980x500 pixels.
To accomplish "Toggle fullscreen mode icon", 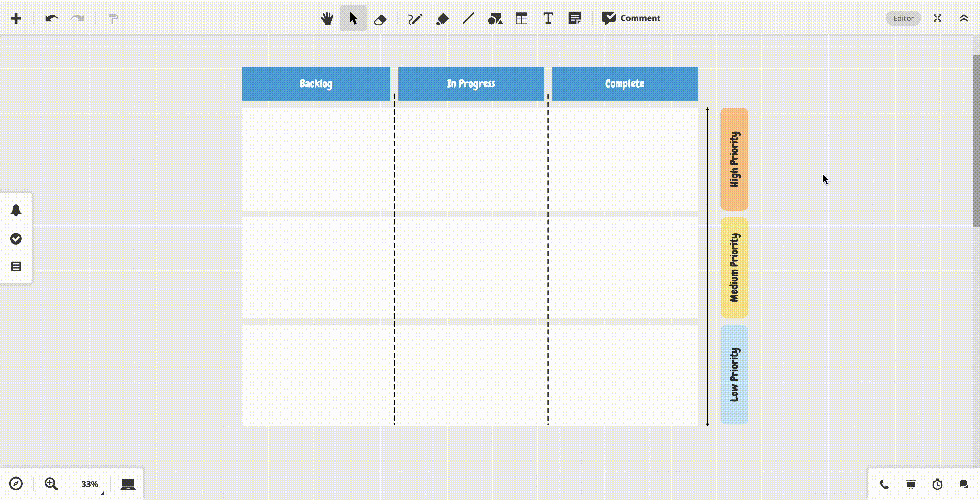I will tap(937, 18).
